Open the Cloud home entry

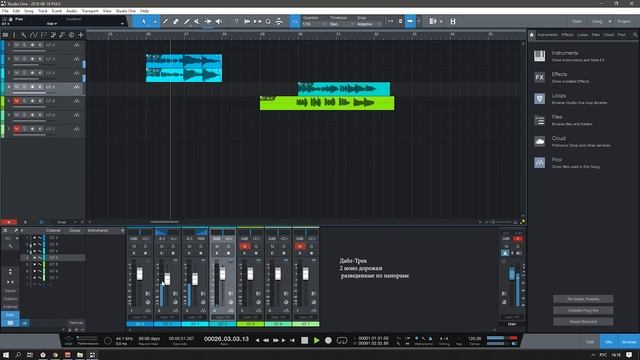coord(572,141)
